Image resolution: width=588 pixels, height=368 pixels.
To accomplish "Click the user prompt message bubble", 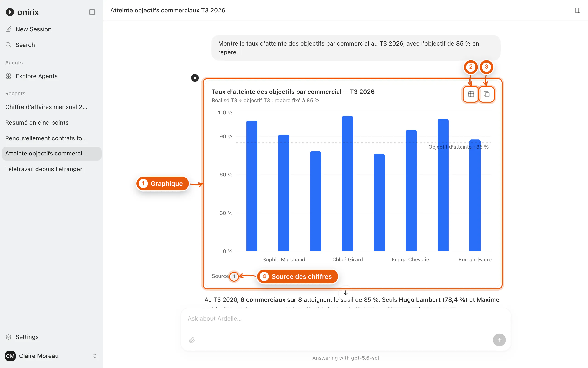I will tap(356, 48).
